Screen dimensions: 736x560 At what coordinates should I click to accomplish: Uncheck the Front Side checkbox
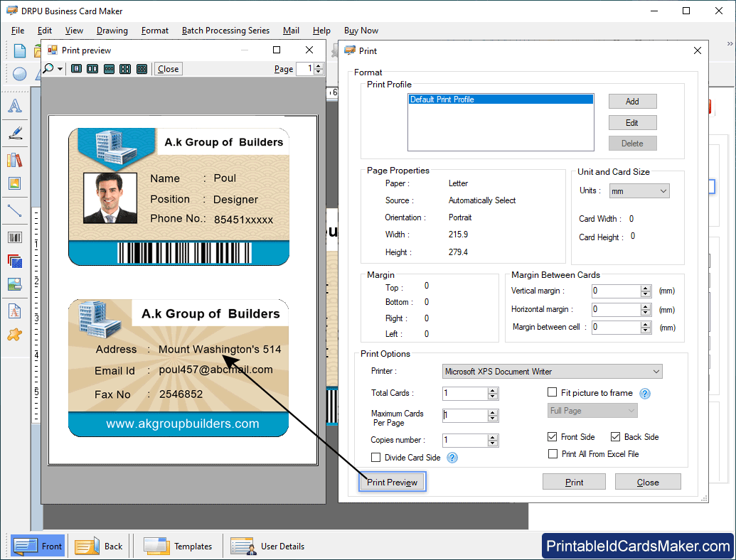[553, 436]
